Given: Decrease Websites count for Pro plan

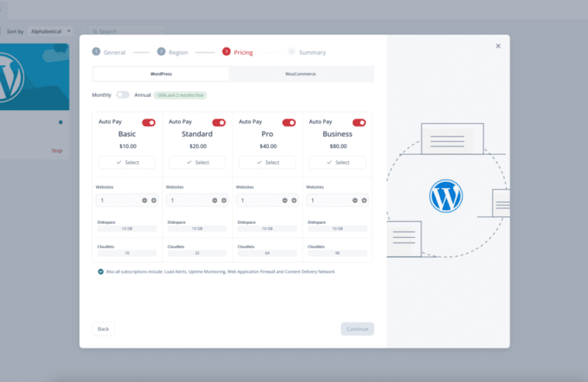Looking at the screenshot, I should [x=286, y=200].
